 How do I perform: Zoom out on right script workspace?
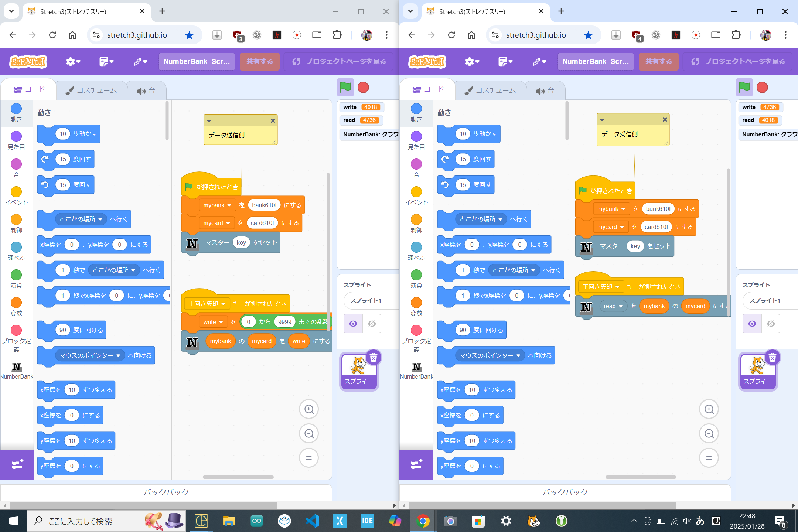coord(709,434)
